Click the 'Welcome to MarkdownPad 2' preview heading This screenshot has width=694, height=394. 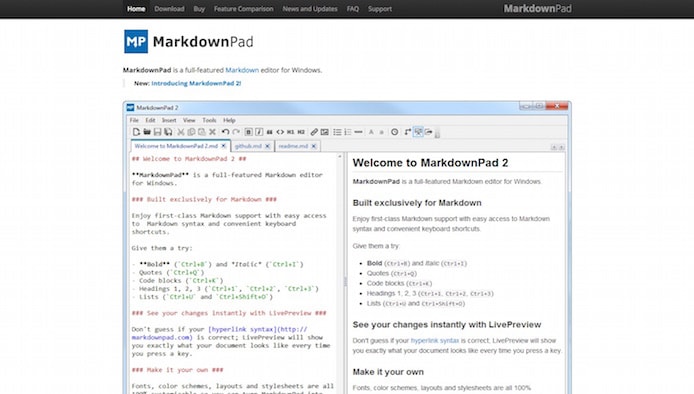click(430, 163)
